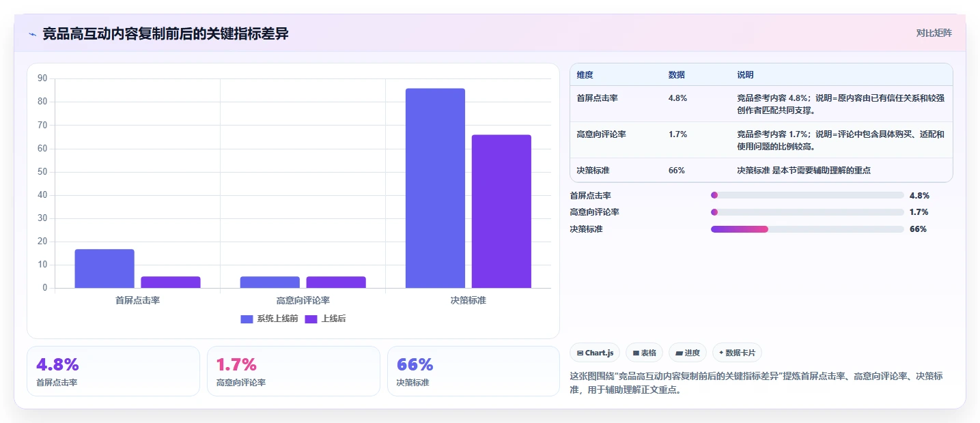The image size is (980, 423).
Task: Click the 1.7% cell in the table
Action: pyautogui.click(x=678, y=134)
